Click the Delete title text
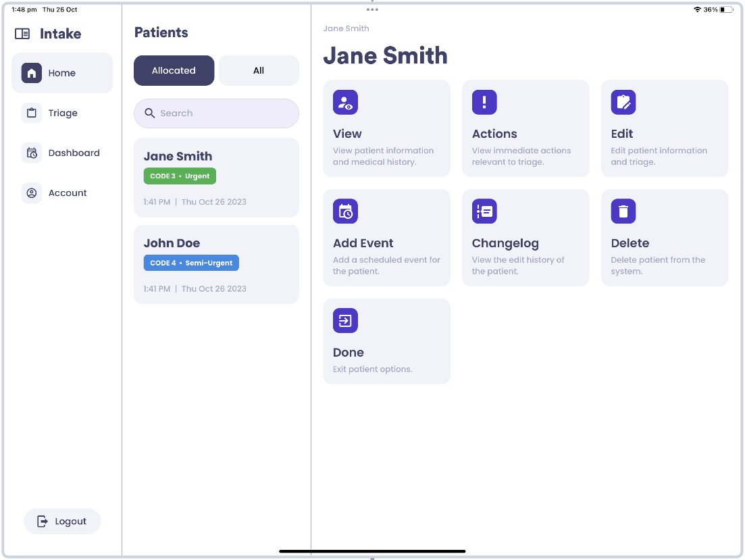The image size is (745, 560). point(630,243)
